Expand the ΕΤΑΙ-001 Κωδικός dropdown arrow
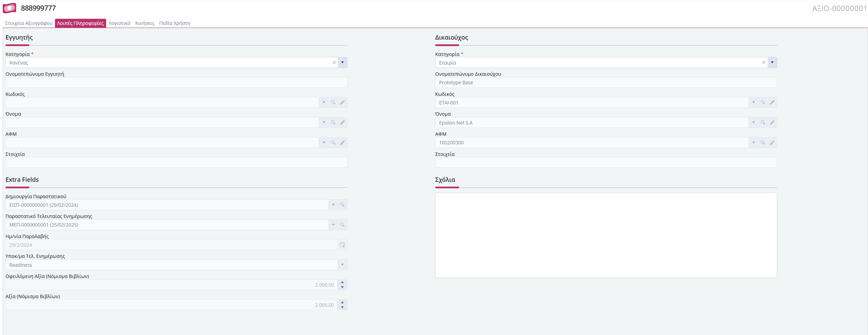Image resolution: width=868 pixels, height=335 pixels. coord(753,102)
